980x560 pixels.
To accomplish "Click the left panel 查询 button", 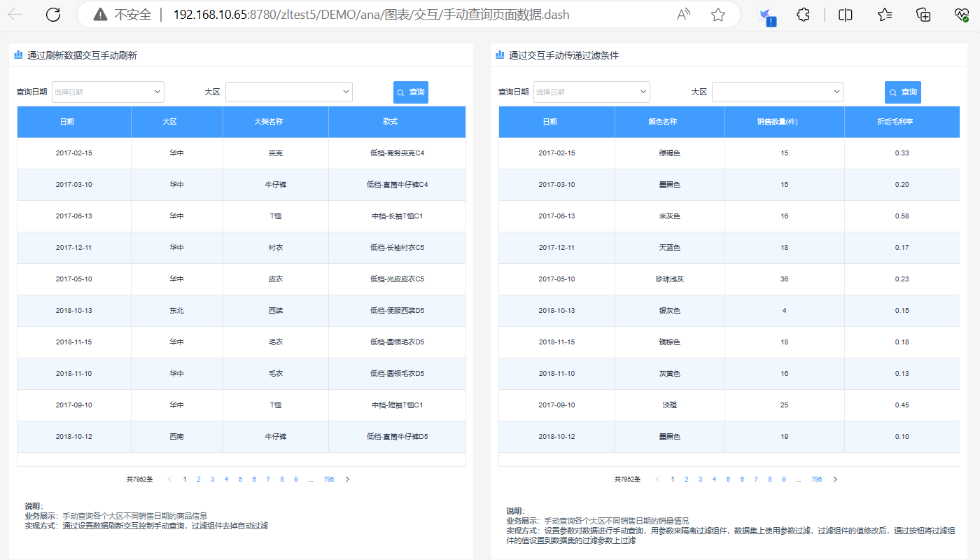I will click(x=410, y=92).
